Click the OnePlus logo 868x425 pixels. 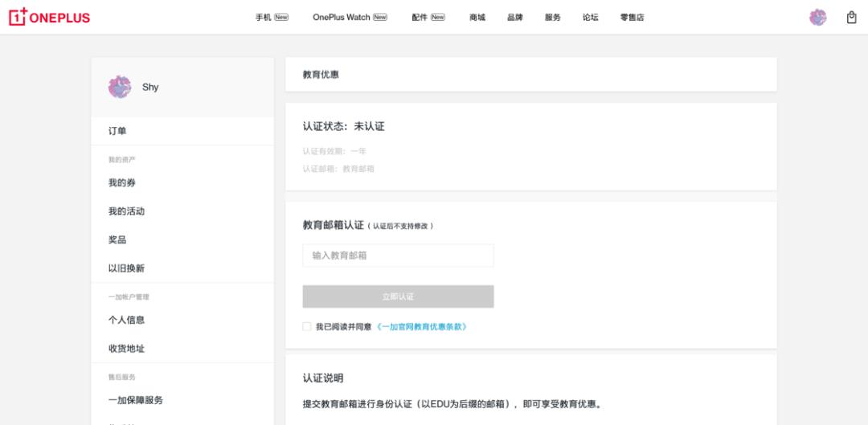coord(49,17)
